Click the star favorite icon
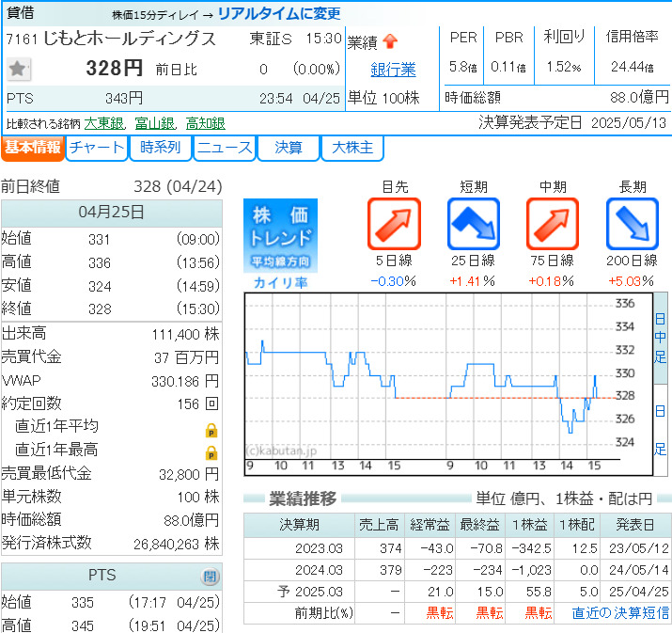672x633 pixels. click(x=19, y=69)
